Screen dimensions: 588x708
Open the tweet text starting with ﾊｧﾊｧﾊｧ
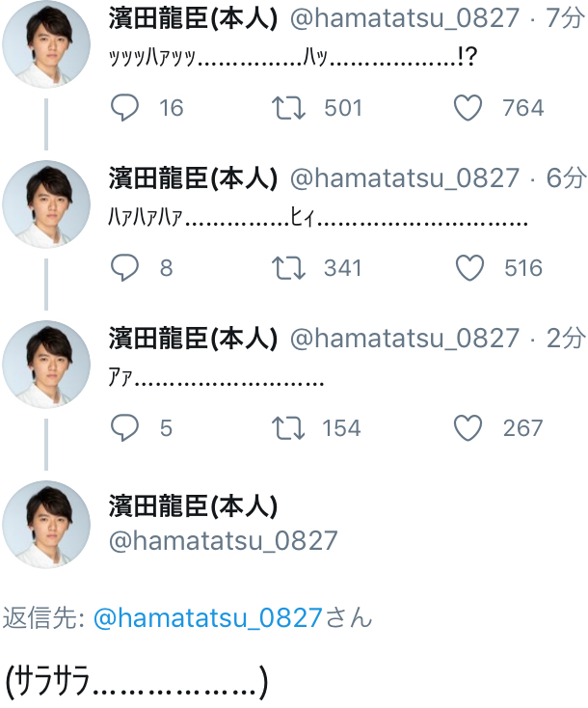pos(318,220)
